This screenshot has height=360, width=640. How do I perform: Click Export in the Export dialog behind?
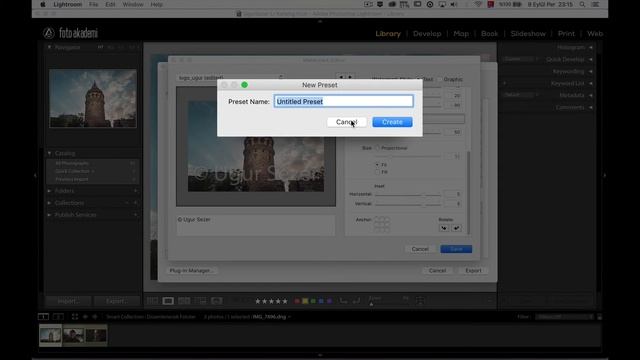click(473, 271)
